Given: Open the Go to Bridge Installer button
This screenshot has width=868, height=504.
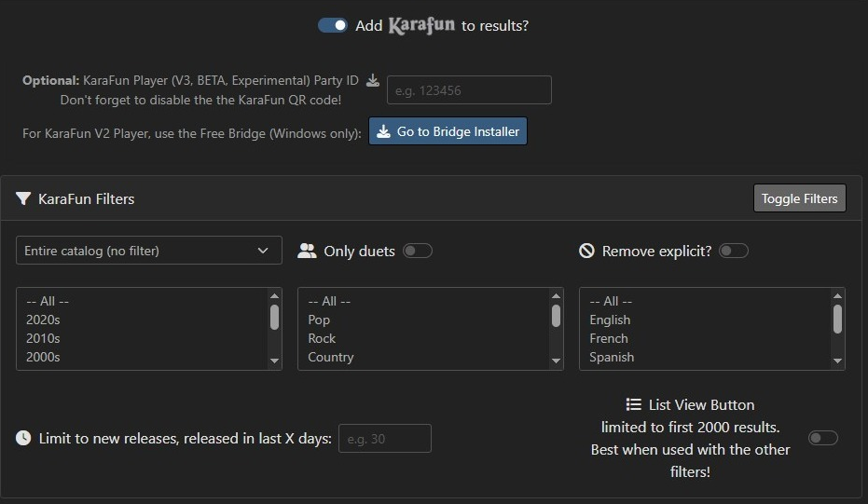Looking at the screenshot, I should click(448, 131).
